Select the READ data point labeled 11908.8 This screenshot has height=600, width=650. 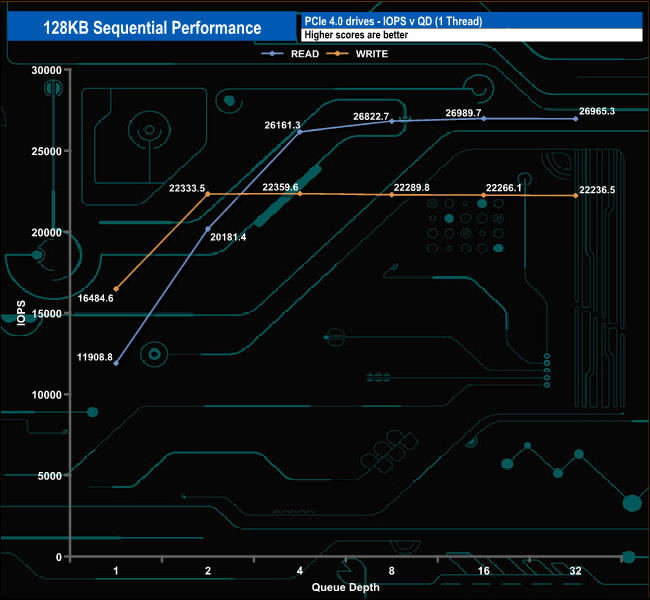pyautogui.click(x=116, y=363)
